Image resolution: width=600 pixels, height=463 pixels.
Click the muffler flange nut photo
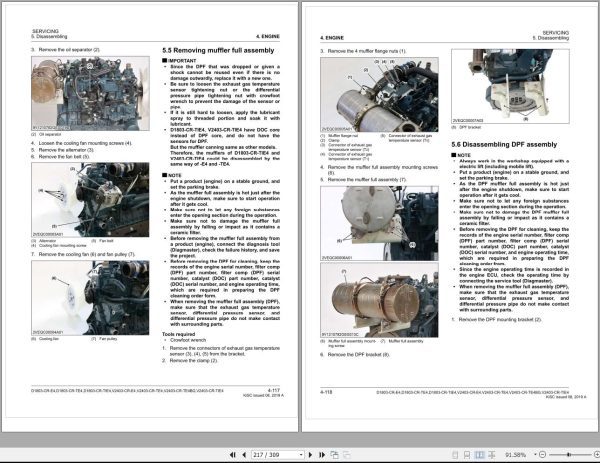point(379,95)
